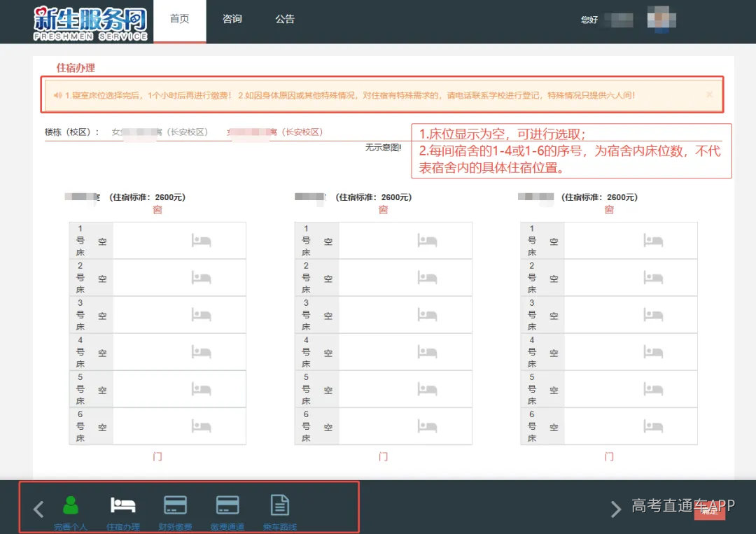Select bed 5 icon in the middle room
The height and width of the screenshot is (534, 756).
click(x=427, y=388)
